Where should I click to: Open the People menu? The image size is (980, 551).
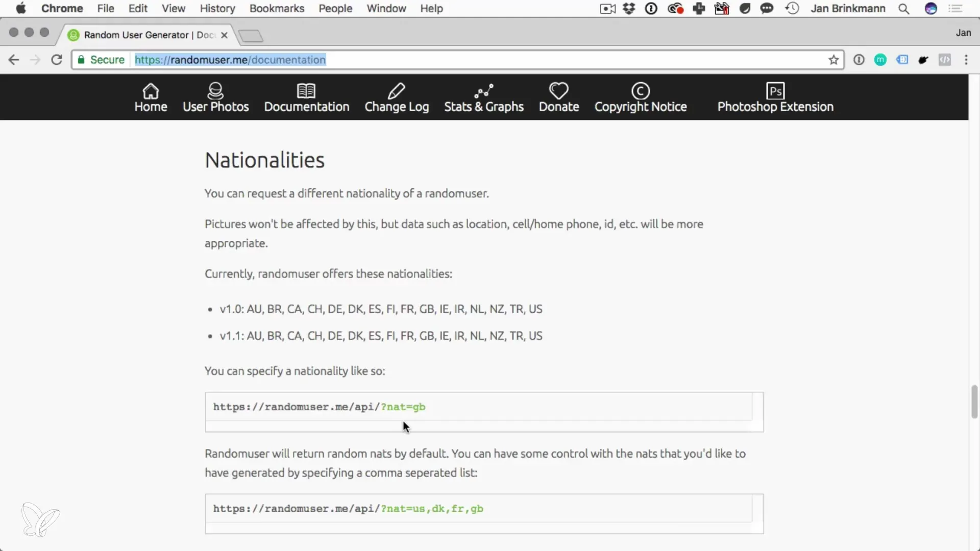[x=335, y=8]
